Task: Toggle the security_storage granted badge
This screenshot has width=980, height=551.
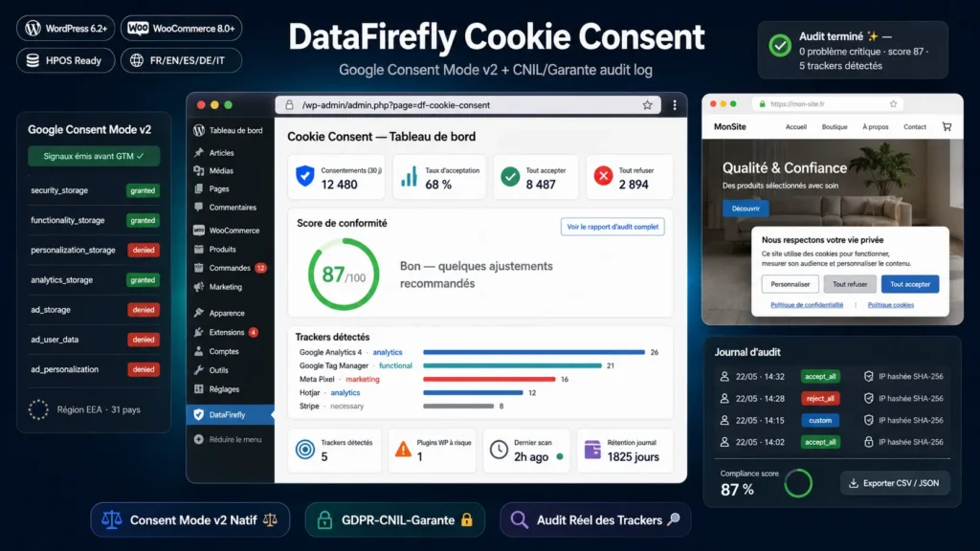Action: point(143,190)
